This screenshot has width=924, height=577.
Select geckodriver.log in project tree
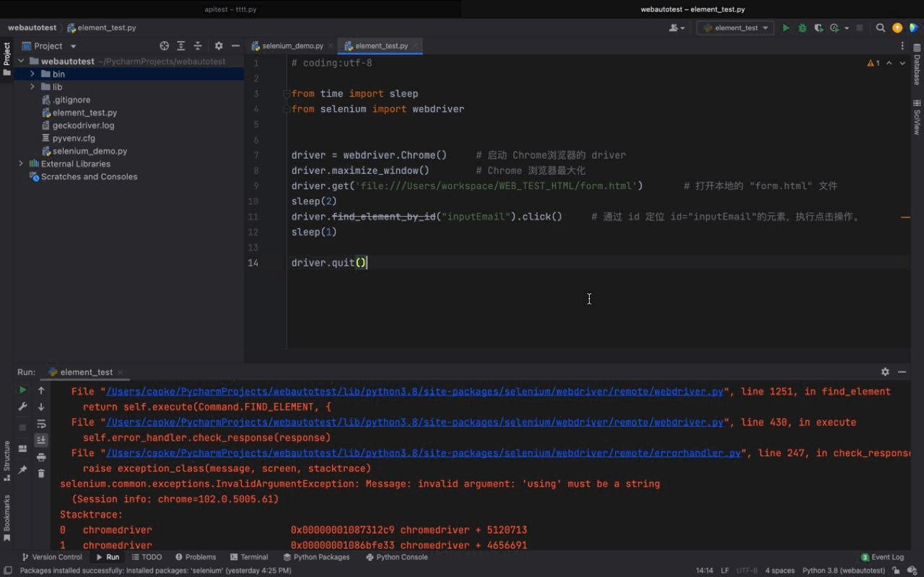pyautogui.click(x=83, y=126)
